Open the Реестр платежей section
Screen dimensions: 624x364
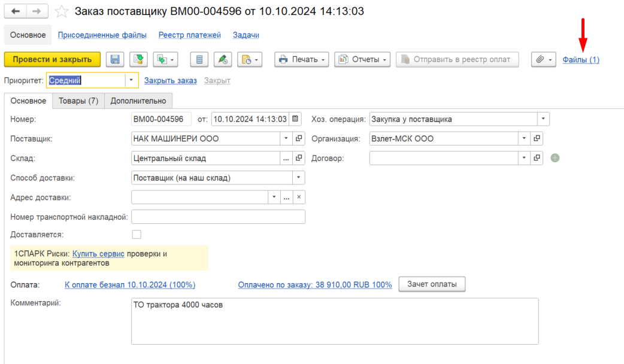pyautogui.click(x=189, y=35)
